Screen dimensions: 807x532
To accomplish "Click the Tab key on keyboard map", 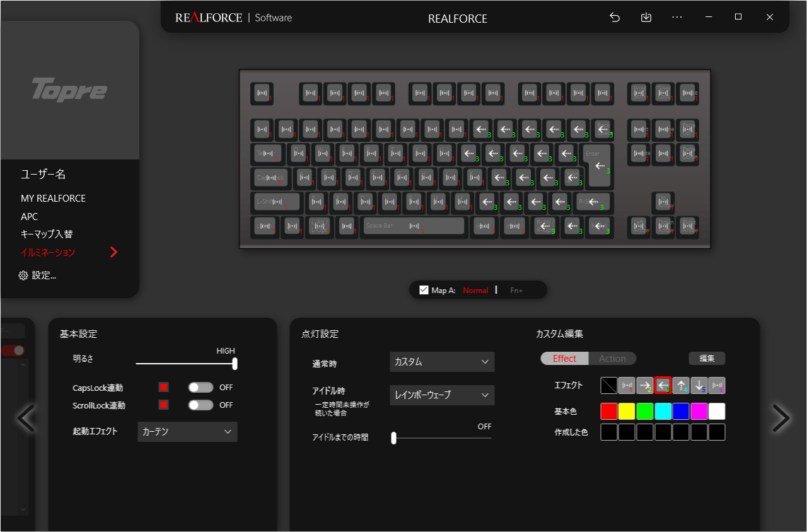I will pos(267,153).
